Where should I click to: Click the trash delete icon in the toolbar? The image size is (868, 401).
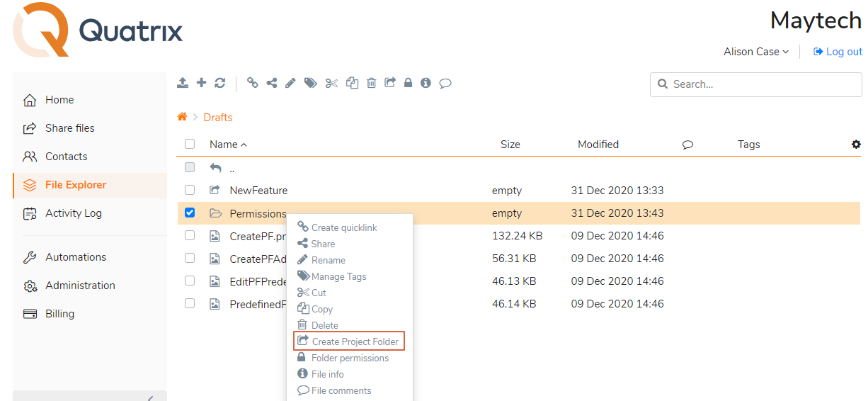click(371, 83)
